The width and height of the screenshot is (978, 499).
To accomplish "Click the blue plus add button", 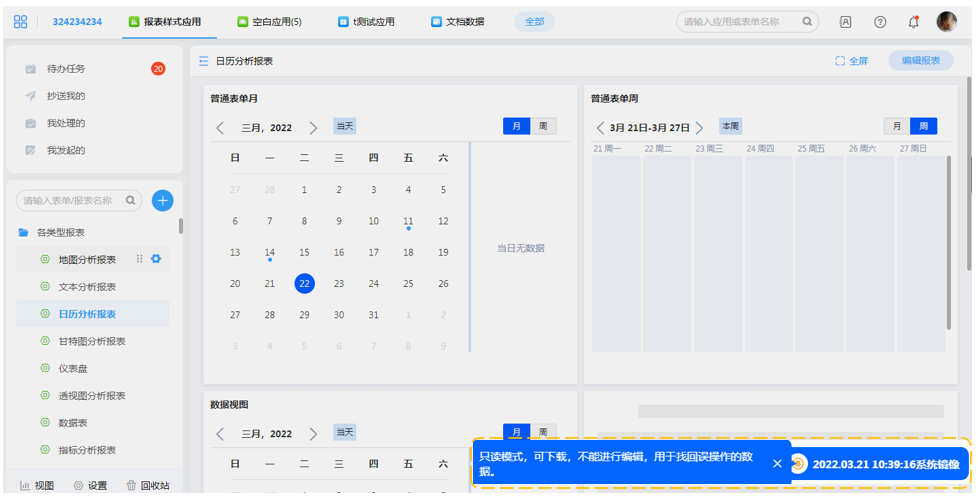I will 162,200.
